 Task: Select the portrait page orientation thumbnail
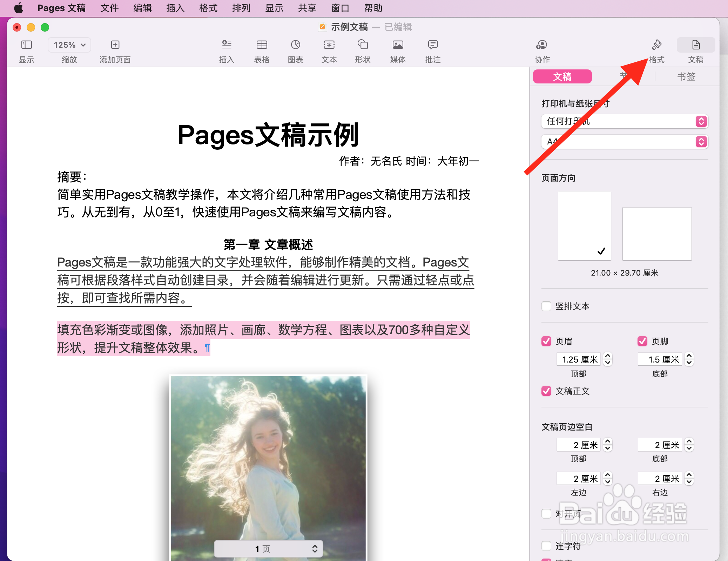pyautogui.click(x=585, y=226)
